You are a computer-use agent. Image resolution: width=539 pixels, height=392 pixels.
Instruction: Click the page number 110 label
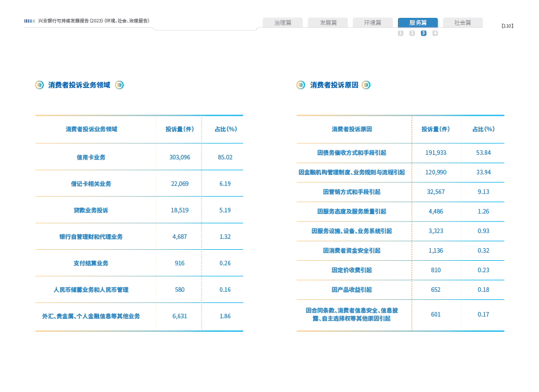(x=507, y=26)
